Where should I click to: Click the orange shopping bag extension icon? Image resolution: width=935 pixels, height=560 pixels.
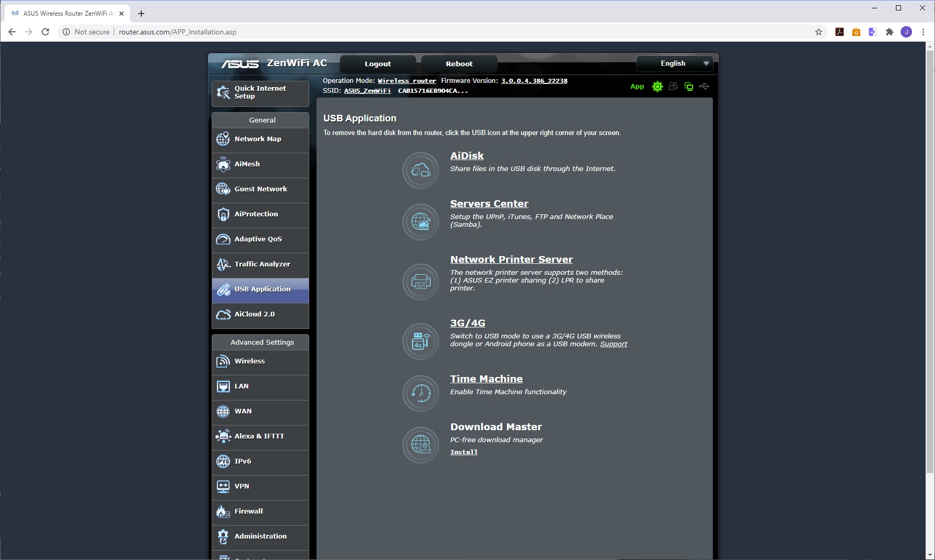(856, 32)
